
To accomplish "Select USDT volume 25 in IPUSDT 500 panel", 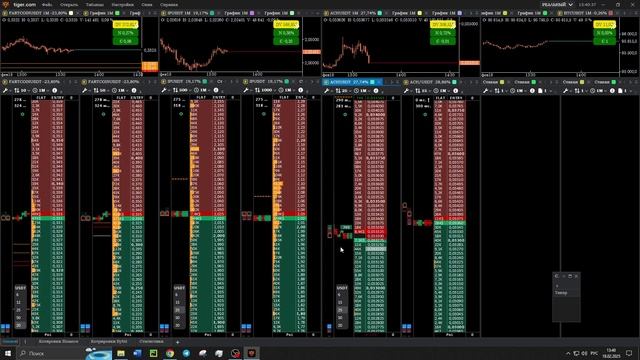I will (x=178, y=310).
